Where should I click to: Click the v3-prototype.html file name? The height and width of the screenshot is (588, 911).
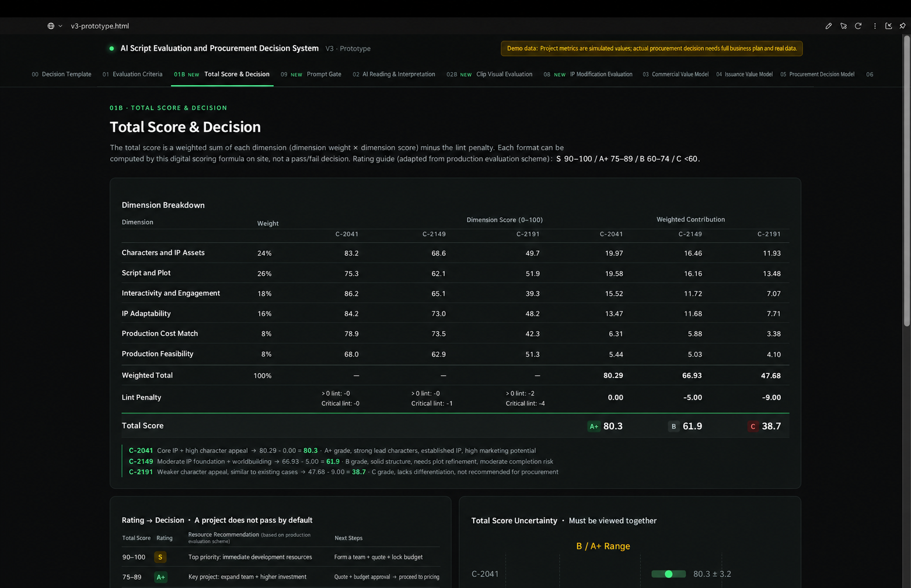coord(100,26)
